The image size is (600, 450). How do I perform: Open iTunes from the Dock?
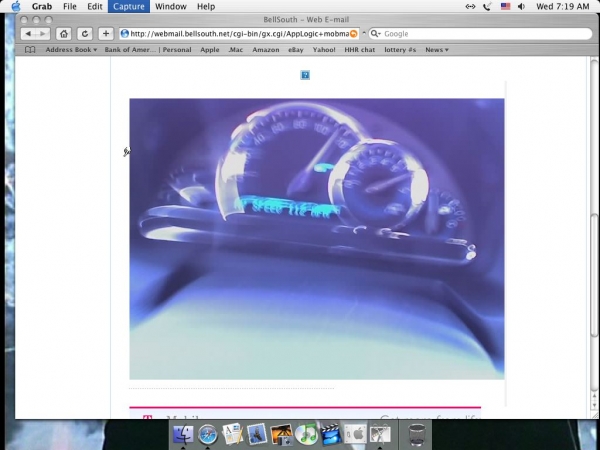click(x=306, y=434)
